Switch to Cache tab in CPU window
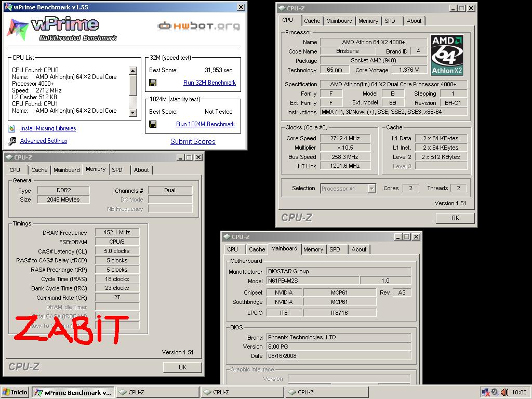Screen dimensions: 532x399 coord(312,21)
